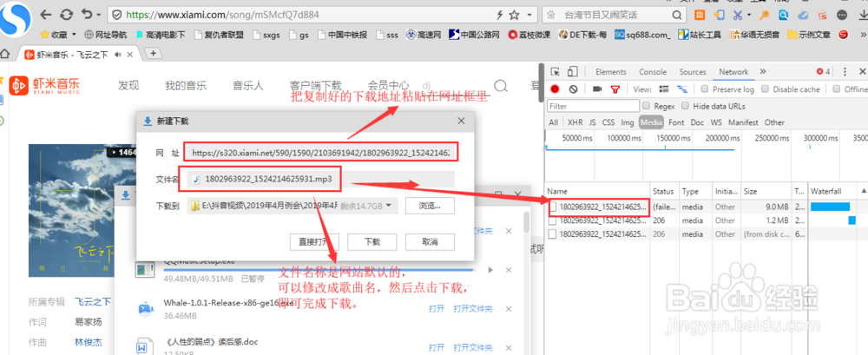Open a new tab with the plus button
868x355 pixels.
(154, 53)
